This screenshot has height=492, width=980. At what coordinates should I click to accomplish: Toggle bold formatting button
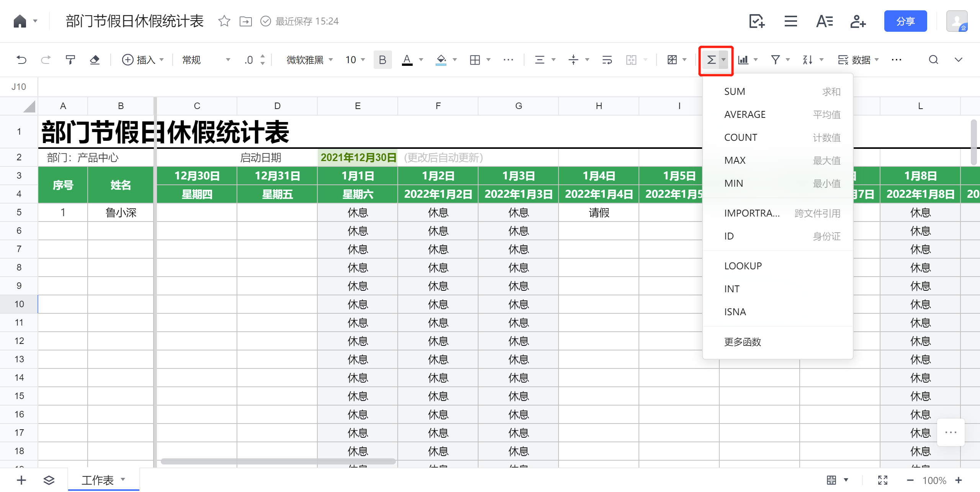[382, 60]
